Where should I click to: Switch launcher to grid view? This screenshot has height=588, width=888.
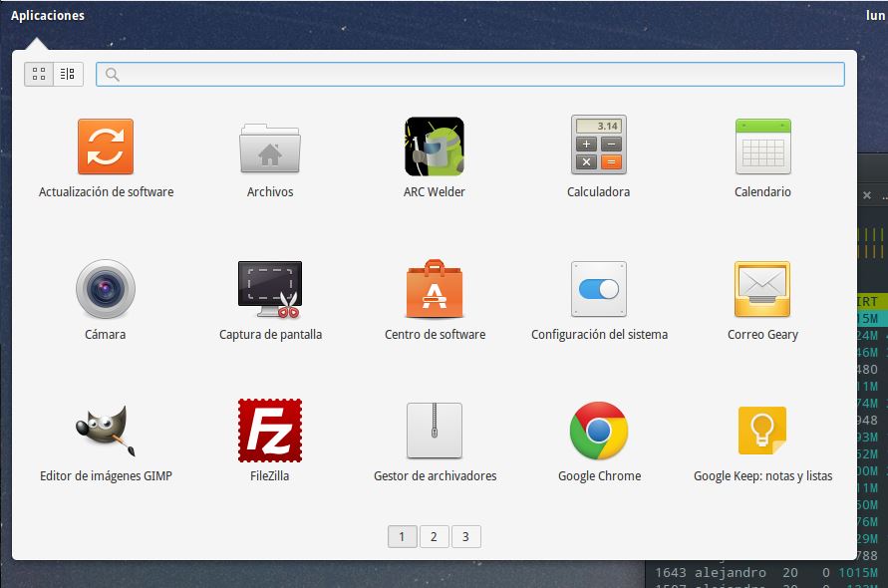[39, 74]
